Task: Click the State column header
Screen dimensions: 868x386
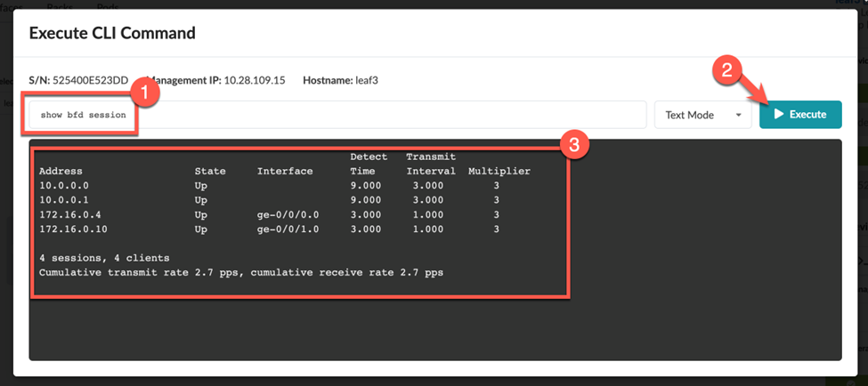Action: pyautogui.click(x=210, y=172)
